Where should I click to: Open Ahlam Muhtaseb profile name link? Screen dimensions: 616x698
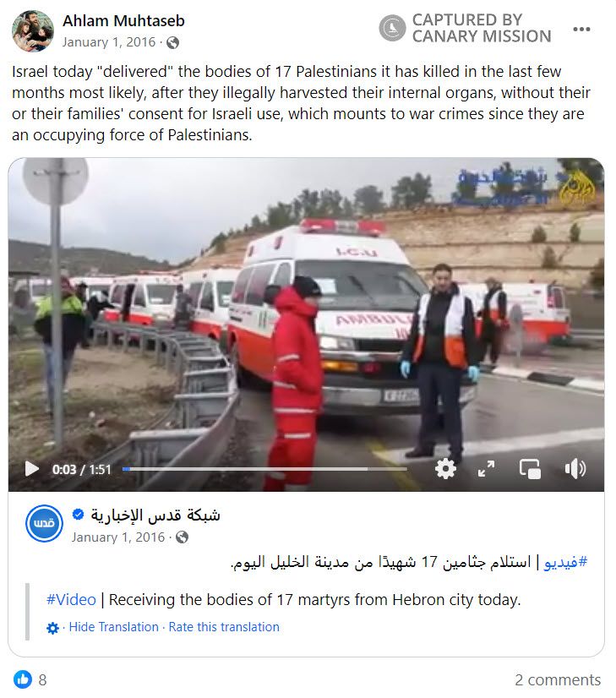coord(123,20)
